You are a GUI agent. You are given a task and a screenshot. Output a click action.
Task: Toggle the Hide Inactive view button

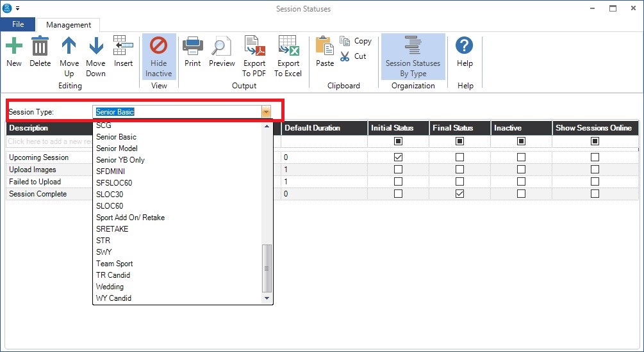[159, 56]
